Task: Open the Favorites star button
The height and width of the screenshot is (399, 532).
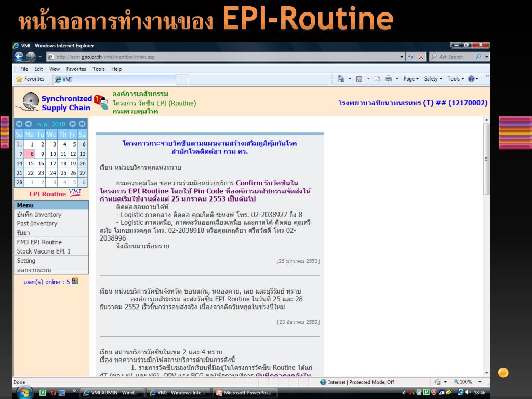Action: pos(31,79)
